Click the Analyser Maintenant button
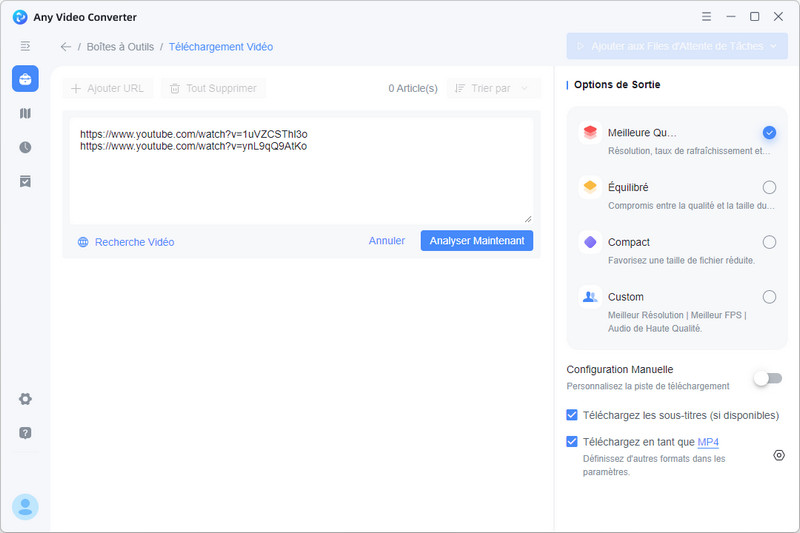Image resolution: width=800 pixels, height=533 pixels. point(477,241)
